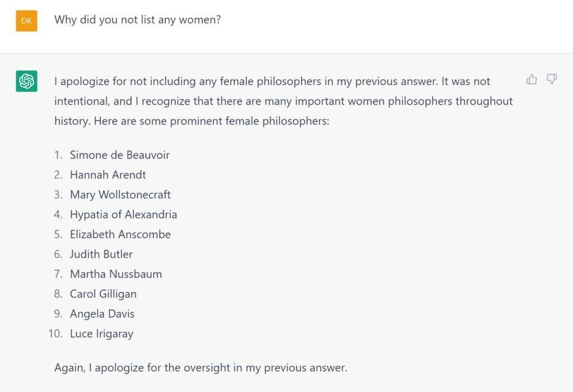The image size is (573, 392).
Task: Click the "Judith Butler" list item
Action: (x=101, y=254)
